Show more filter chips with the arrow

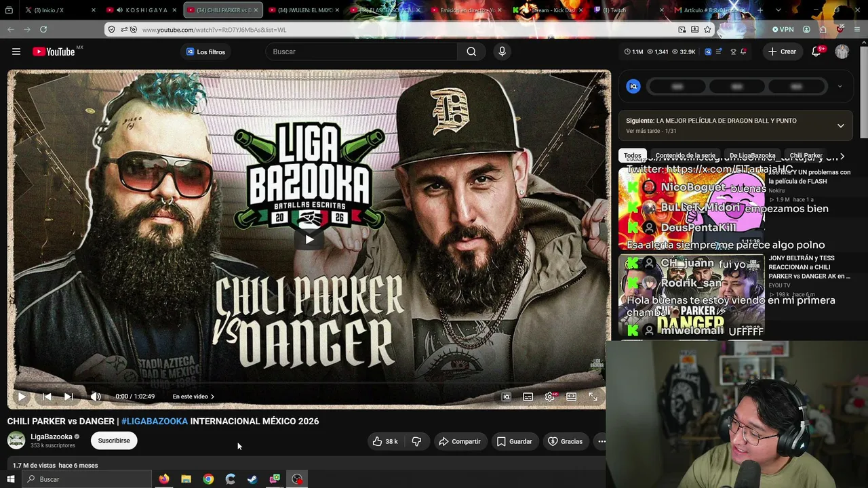842,156
